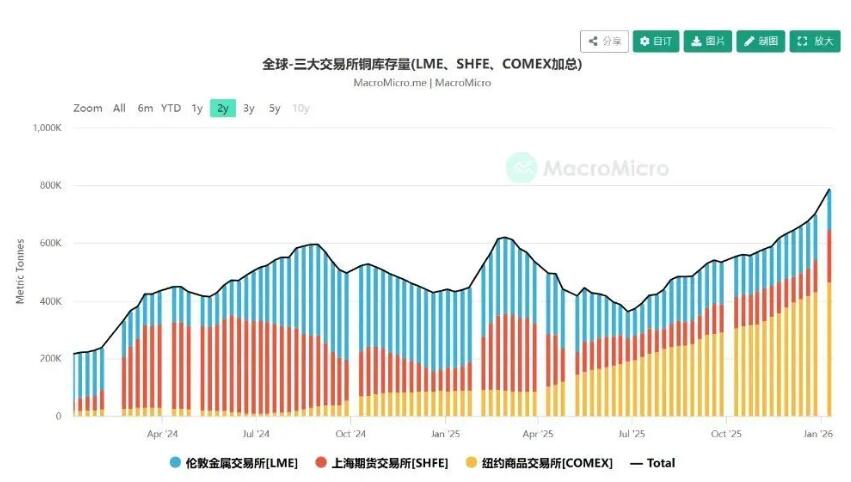The width and height of the screenshot is (851, 482).
Task: Change zoom range to 3y
Action: [248, 108]
